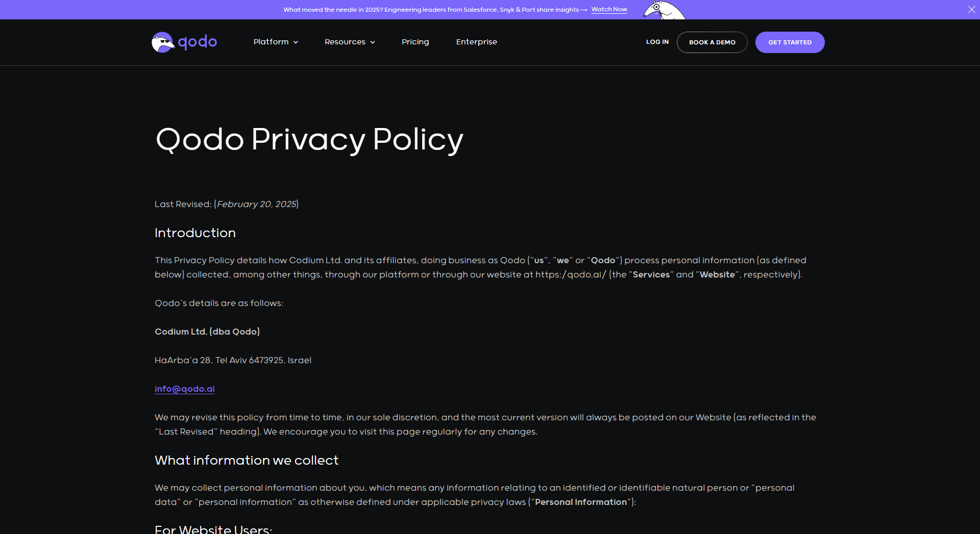Open the Enterprise nav item
980x534 pixels.
coord(476,42)
